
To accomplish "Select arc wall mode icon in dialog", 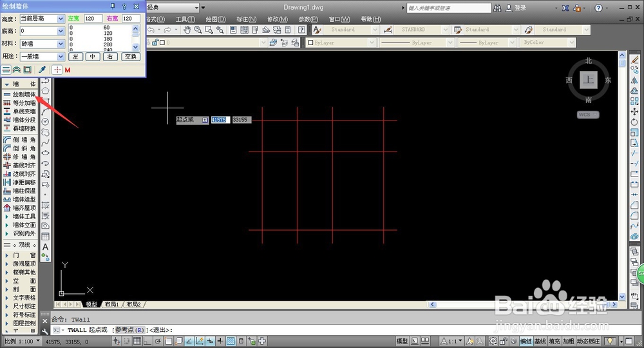I will [x=17, y=70].
